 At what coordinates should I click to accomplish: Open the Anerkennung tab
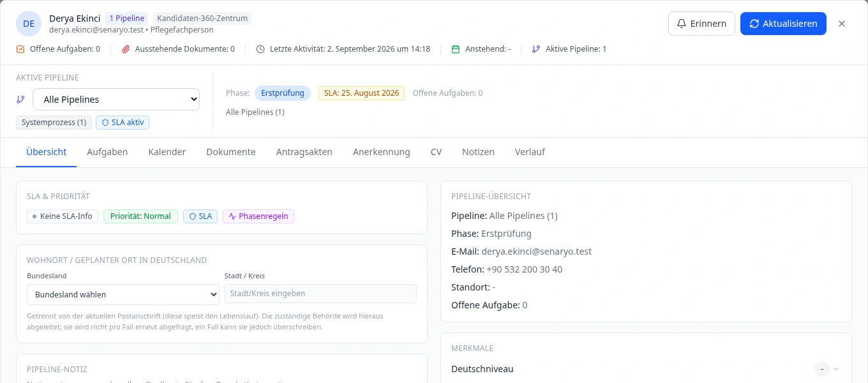(x=382, y=152)
